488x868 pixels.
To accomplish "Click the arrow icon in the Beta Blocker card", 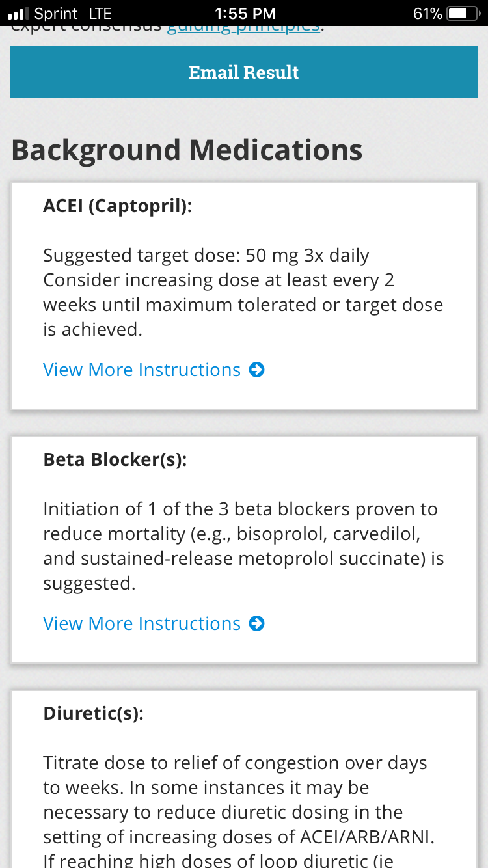I will 257,623.
